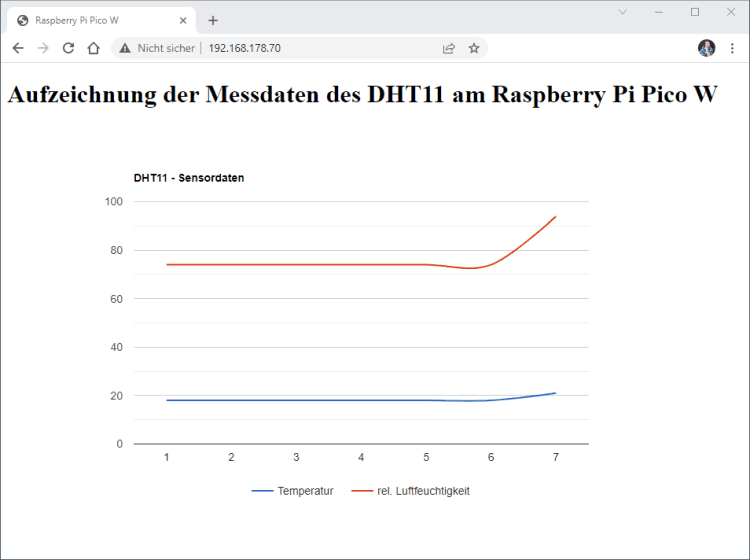Open Chrome three-dot menu

(732, 48)
